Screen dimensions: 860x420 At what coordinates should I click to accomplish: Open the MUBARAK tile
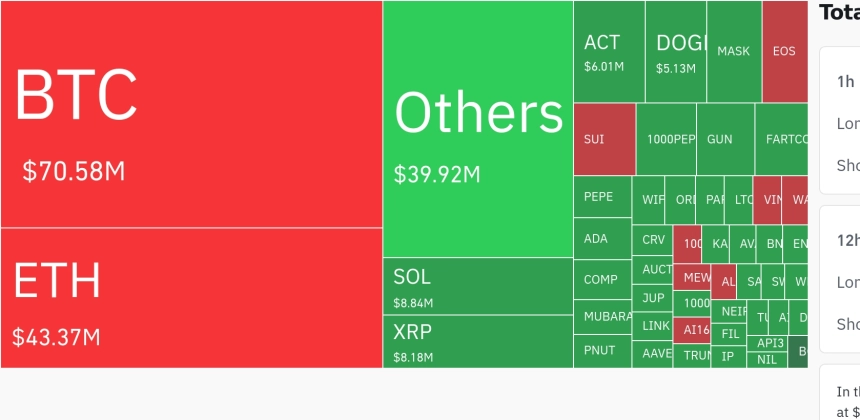pos(603,317)
